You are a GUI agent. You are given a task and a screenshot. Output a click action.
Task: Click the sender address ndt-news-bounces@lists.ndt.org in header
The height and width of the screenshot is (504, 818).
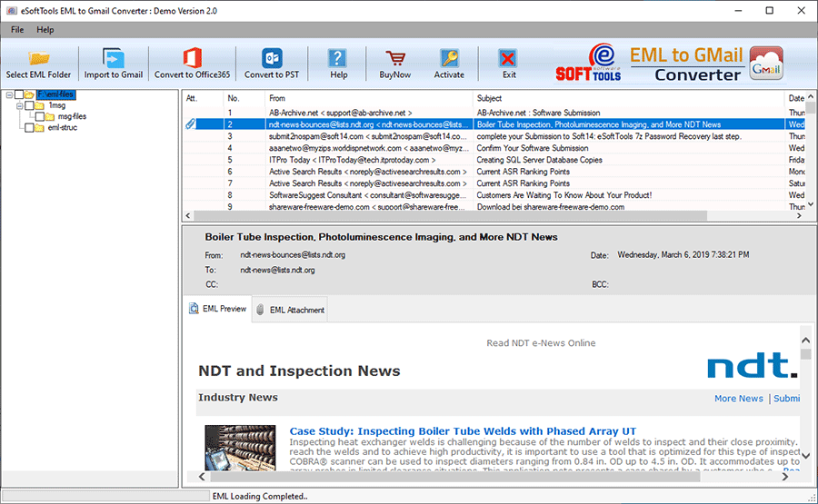[293, 255]
